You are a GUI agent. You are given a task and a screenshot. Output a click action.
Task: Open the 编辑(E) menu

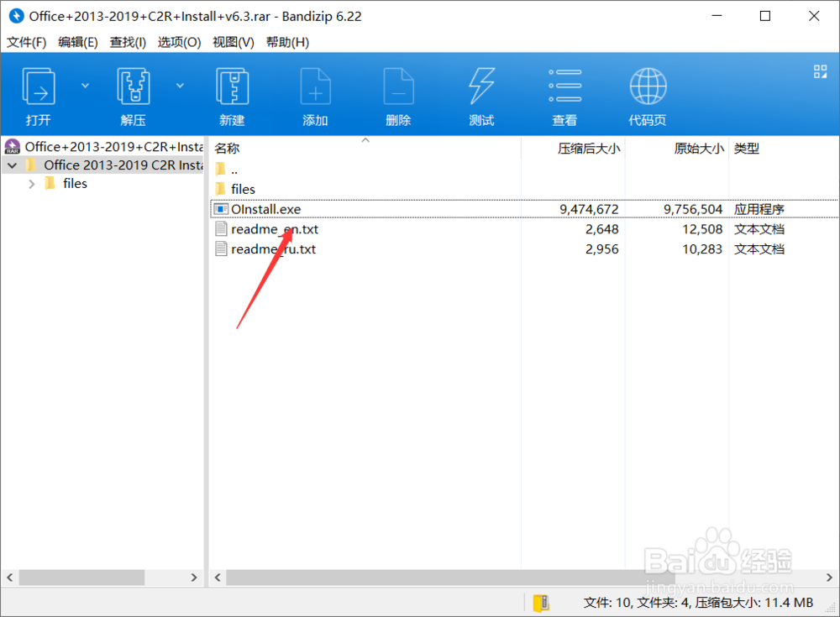tap(77, 42)
